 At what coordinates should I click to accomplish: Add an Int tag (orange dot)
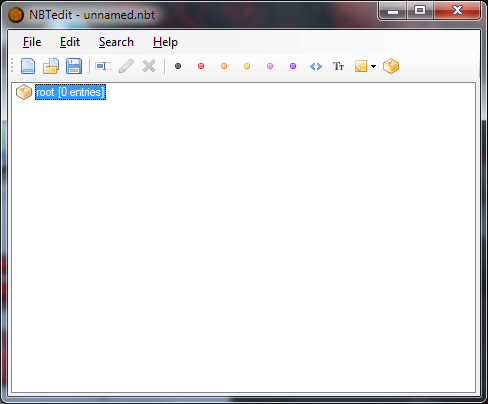click(224, 66)
